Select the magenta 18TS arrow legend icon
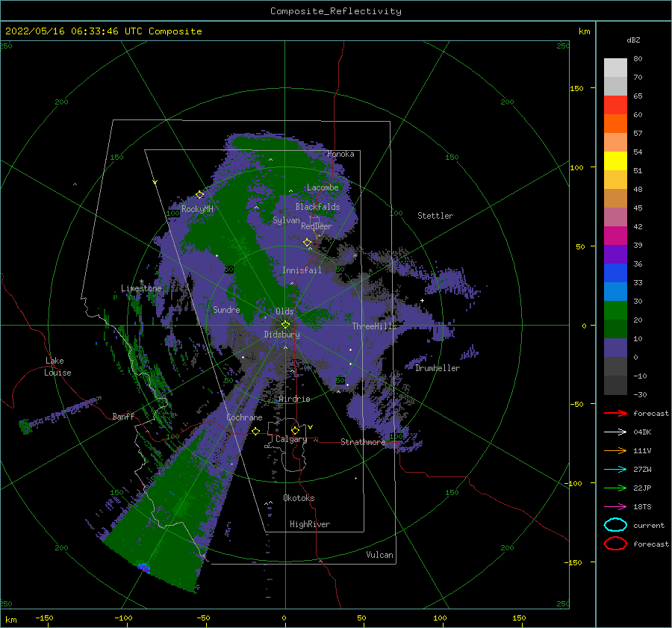The height and width of the screenshot is (628, 672). tap(615, 507)
